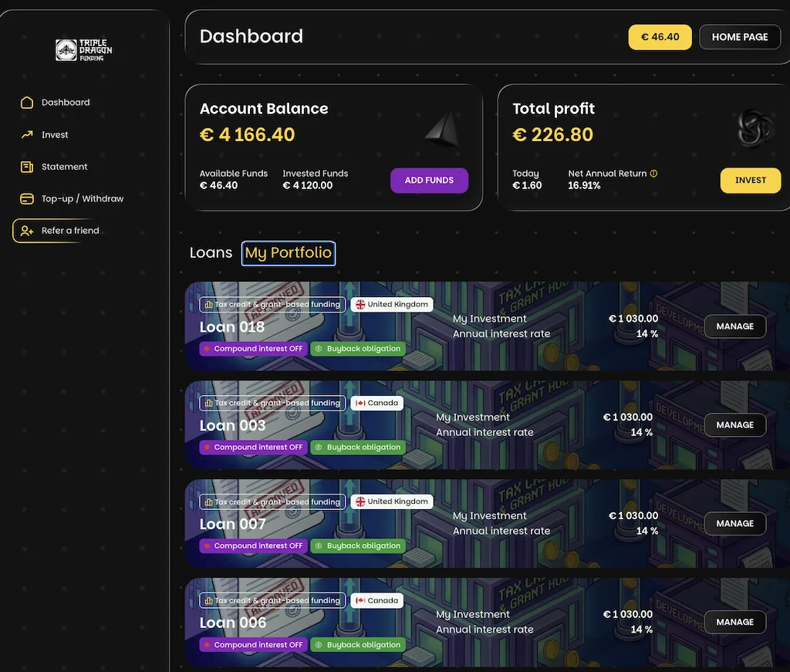
Task: Toggle the Buyback obligation badge on Loan 006
Action: click(358, 644)
